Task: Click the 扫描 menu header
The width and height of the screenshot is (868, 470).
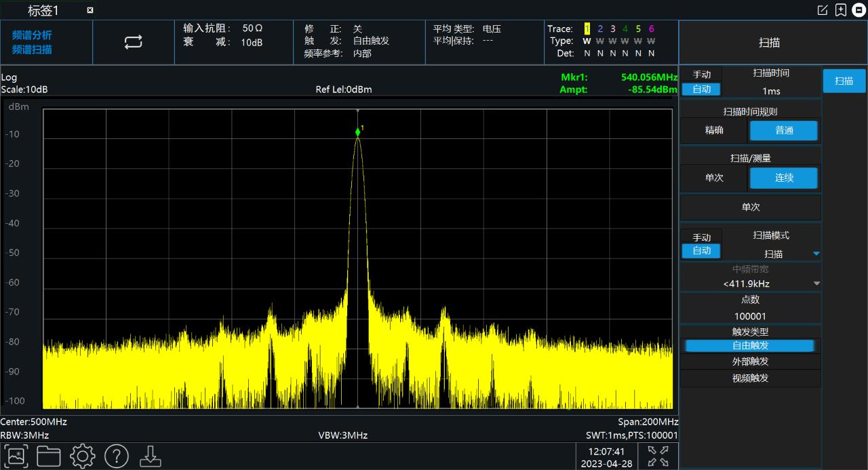Action: click(x=769, y=43)
